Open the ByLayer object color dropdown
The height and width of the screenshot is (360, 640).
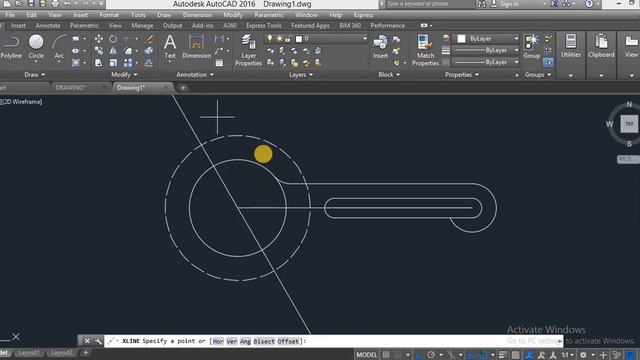(x=516, y=38)
